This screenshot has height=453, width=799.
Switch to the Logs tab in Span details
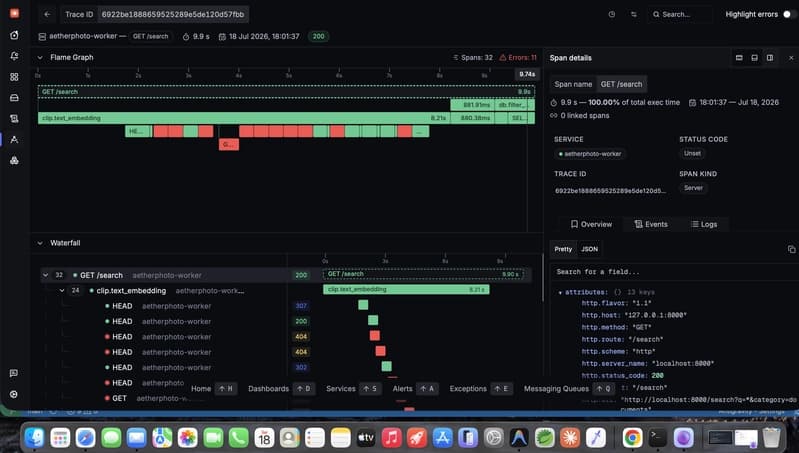click(x=704, y=224)
